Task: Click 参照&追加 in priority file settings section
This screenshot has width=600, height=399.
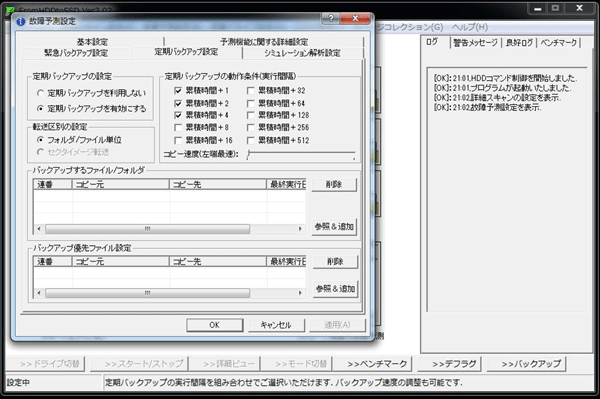Action: click(x=335, y=289)
